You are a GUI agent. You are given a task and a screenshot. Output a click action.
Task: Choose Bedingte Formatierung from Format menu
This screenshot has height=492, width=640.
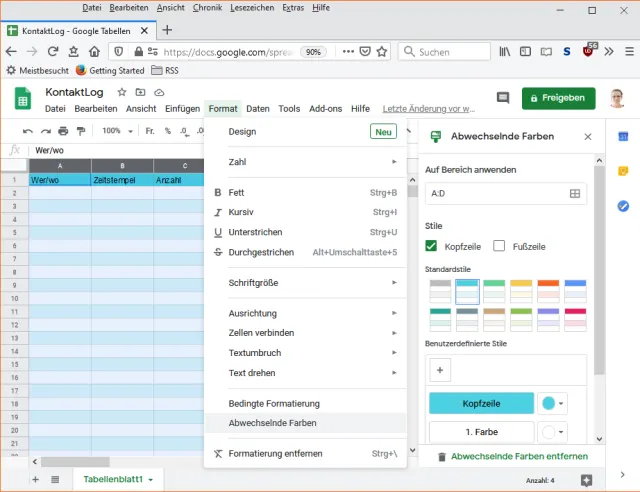coord(274,403)
